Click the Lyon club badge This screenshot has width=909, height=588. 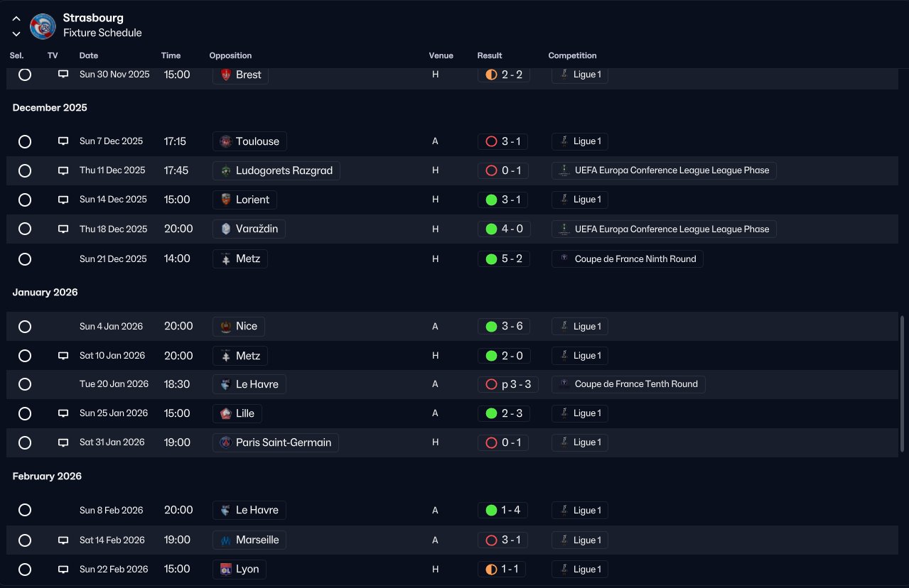226,569
